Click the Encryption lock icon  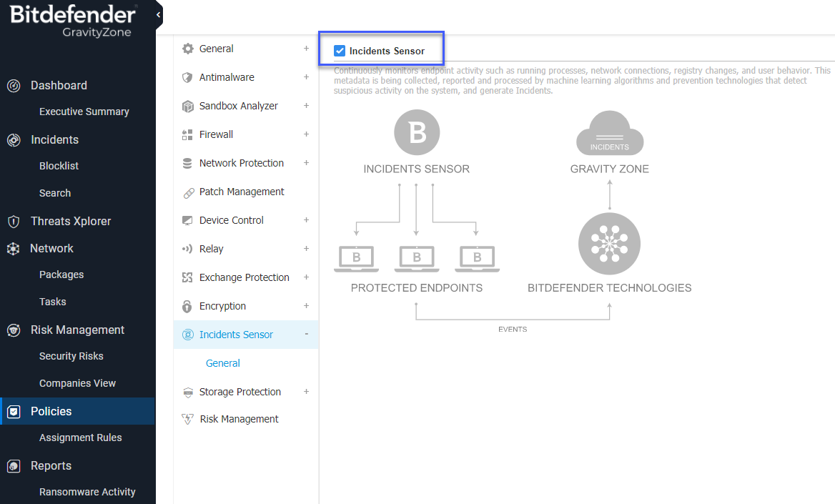click(187, 306)
